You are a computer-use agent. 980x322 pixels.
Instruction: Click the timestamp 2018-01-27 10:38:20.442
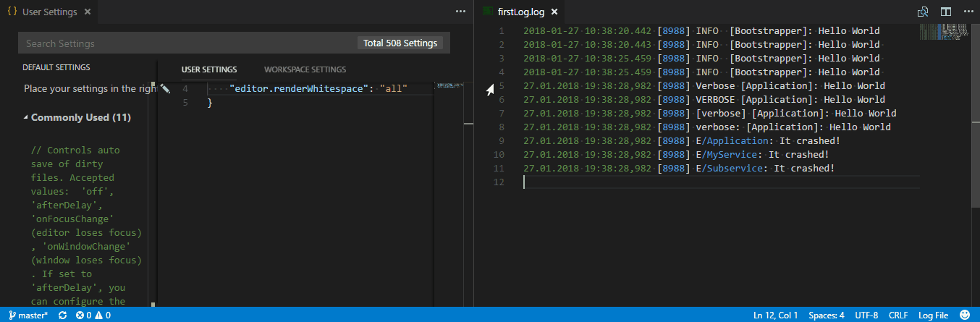click(587, 31)
